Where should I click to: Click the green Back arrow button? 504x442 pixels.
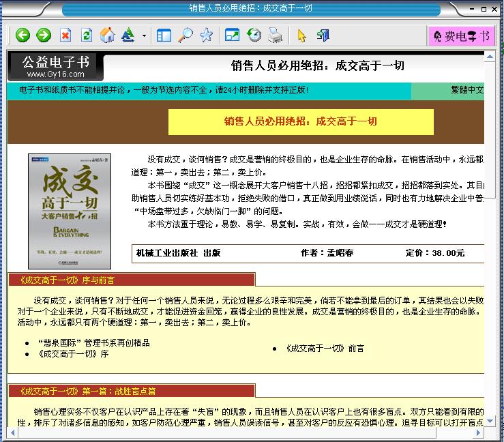point(23,35)
